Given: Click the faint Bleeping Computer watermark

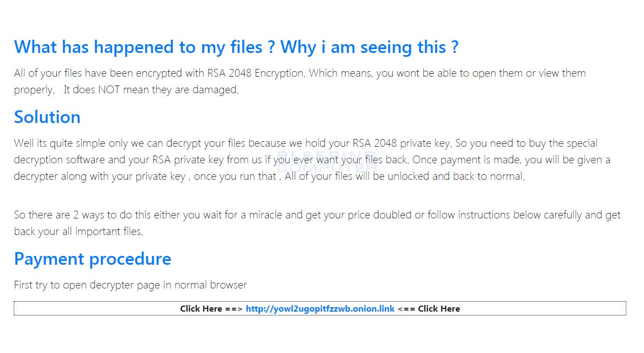Looking at the screenshot, I should [327, 162].
